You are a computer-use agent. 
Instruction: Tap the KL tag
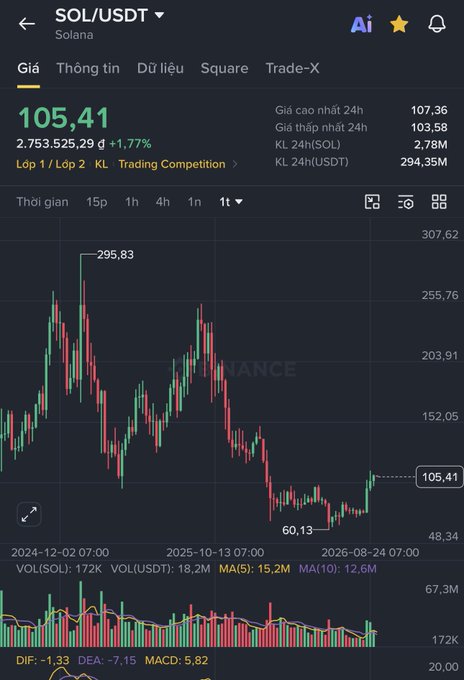point(101,164)
